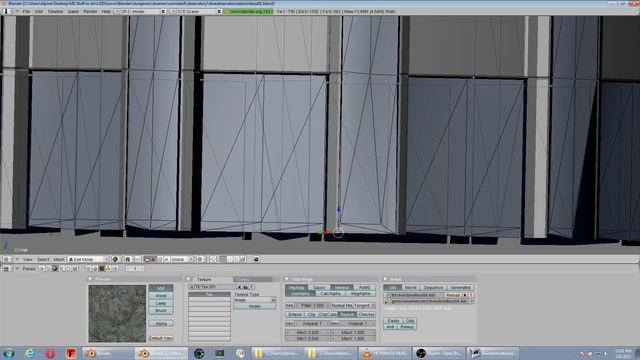
Task: Open the viewport draw type selector
Action: pos(115,259)
